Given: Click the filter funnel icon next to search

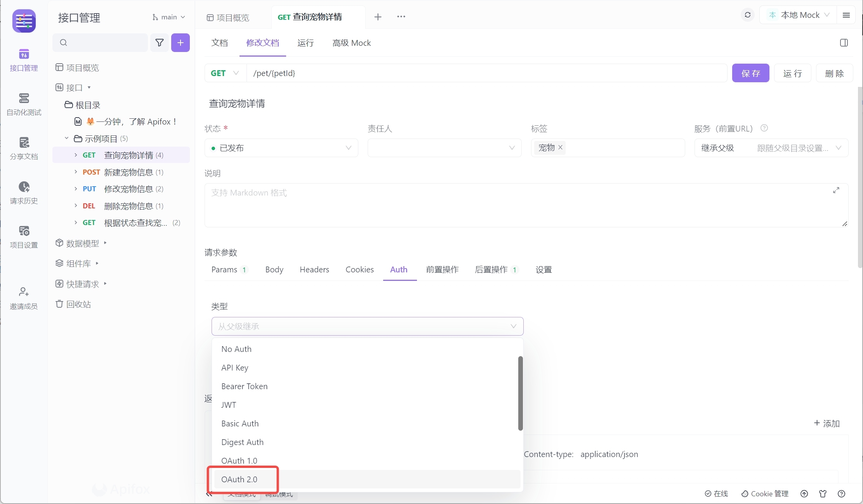Looking at the screenshot, I should (159, 43).
